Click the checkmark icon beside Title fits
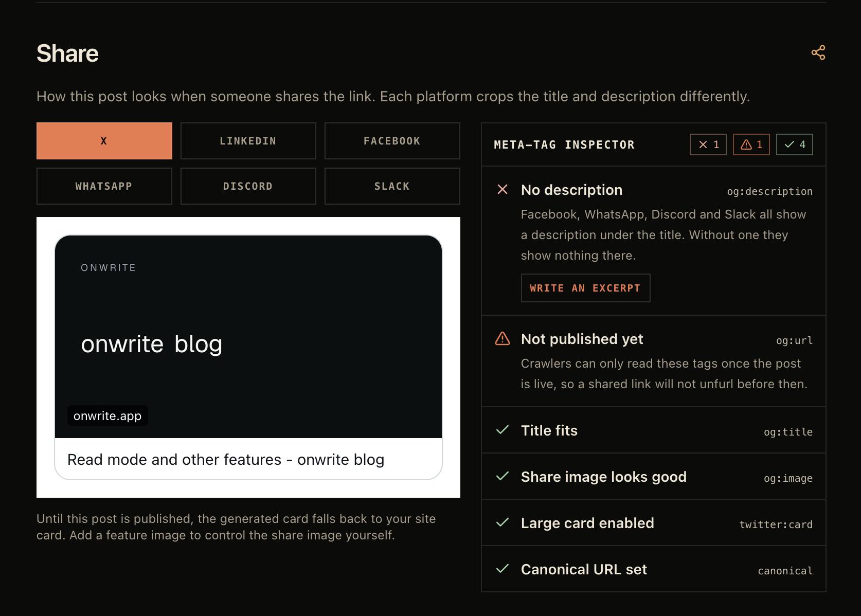This screenshot has width=861, height=616. click(x=503, y=430)
